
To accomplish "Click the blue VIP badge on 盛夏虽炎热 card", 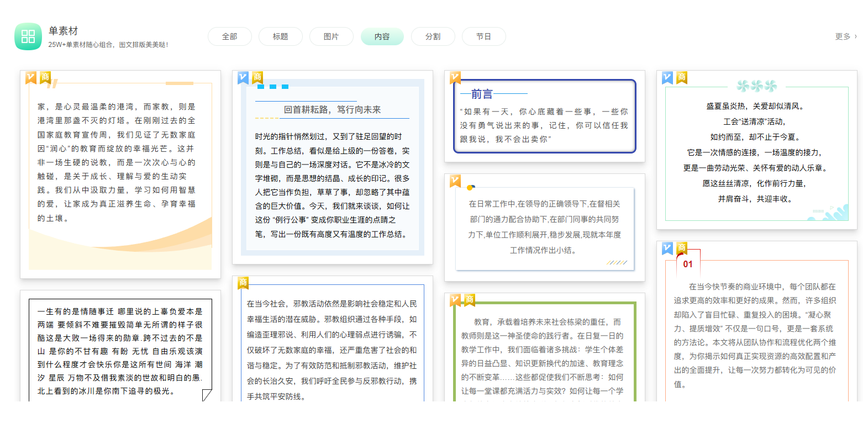I will tap(667, 78).
